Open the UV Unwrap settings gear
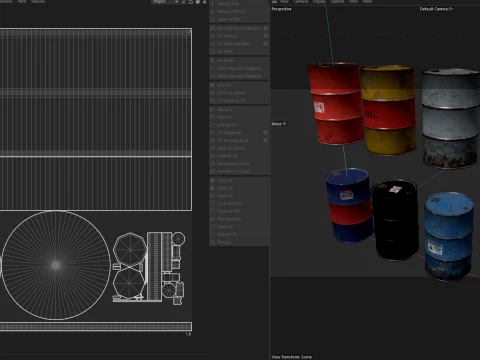 pos(266,36)
